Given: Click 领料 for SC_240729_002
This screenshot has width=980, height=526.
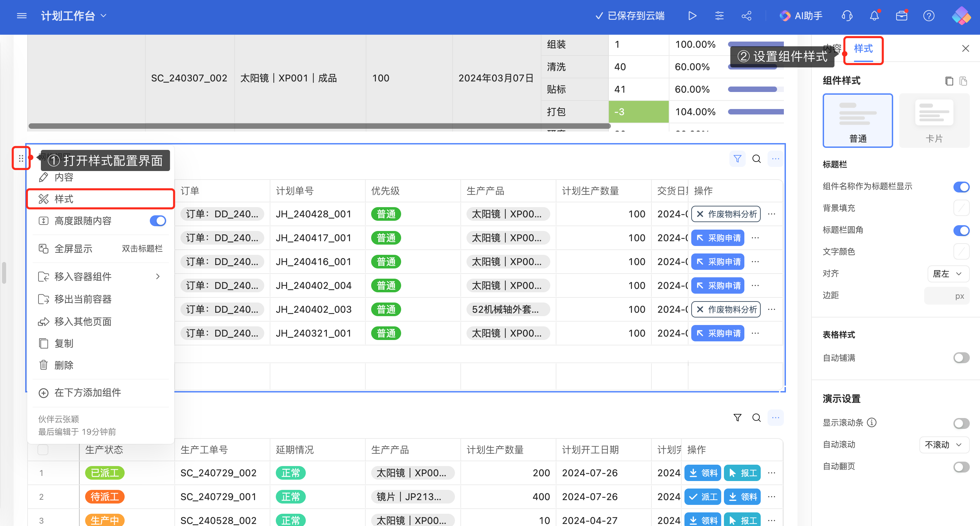Looking at the screenshot, I should pyautogui.click(x=703, y=473).
